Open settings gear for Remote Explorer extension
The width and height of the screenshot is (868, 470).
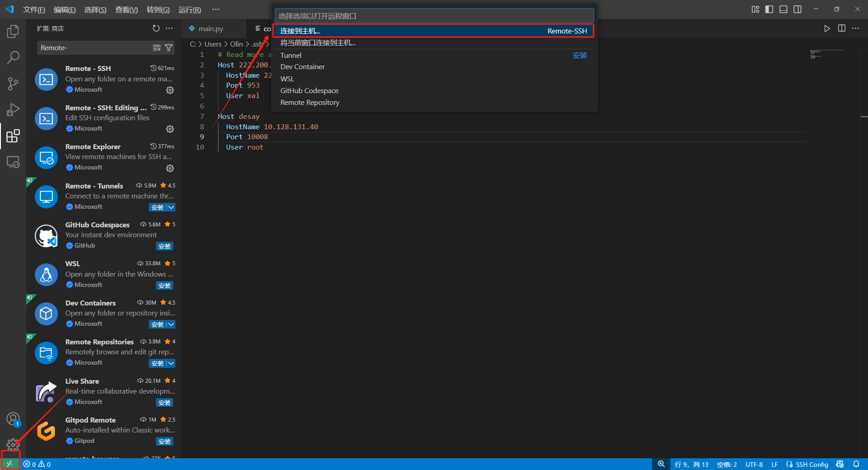(170, 168)
